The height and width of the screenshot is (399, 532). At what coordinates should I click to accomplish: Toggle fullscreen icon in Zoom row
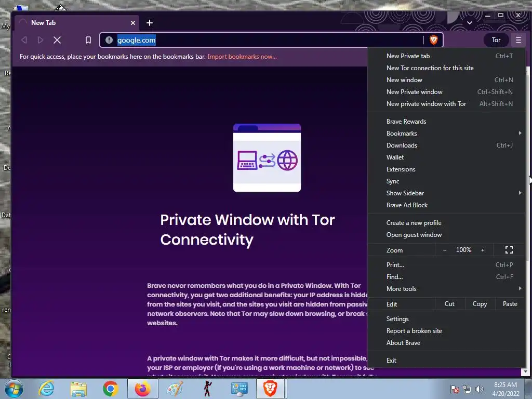pos(509,250)
